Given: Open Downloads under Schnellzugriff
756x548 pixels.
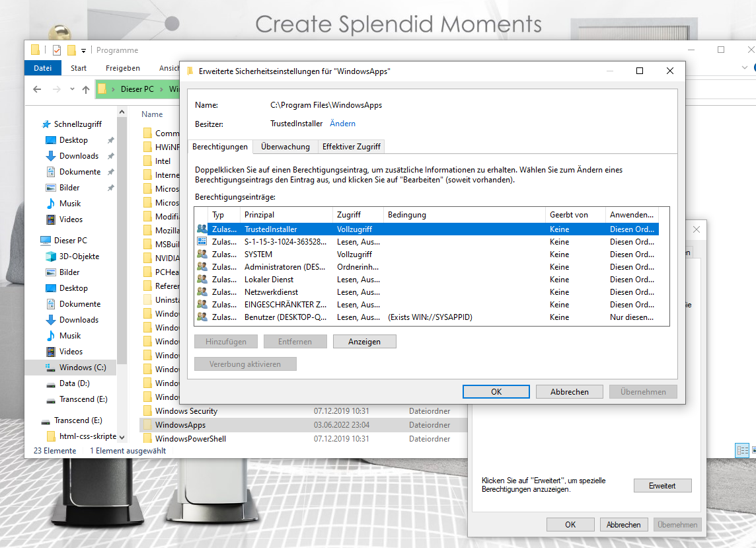Looking at the screenshot, I should point(79,156).
